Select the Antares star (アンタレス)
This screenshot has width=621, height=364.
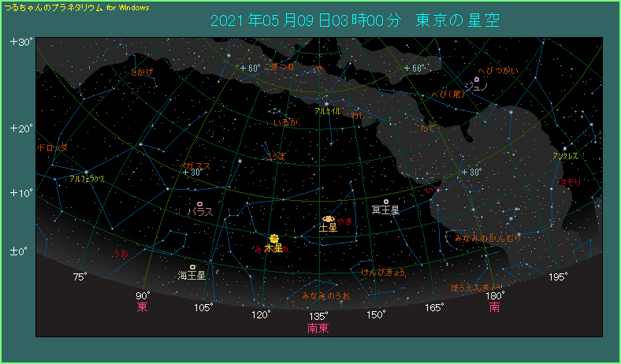tap(565, 148)
